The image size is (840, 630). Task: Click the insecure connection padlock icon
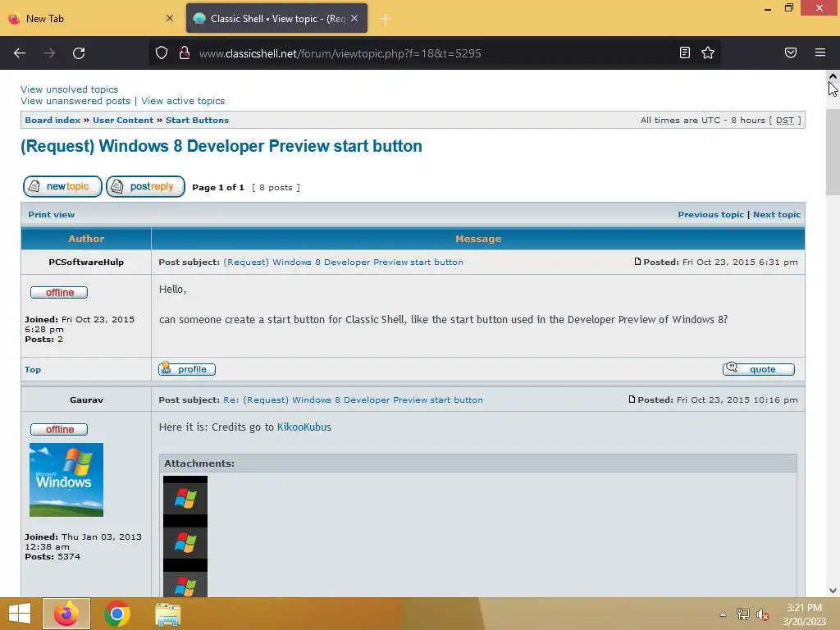coord(185,53)
